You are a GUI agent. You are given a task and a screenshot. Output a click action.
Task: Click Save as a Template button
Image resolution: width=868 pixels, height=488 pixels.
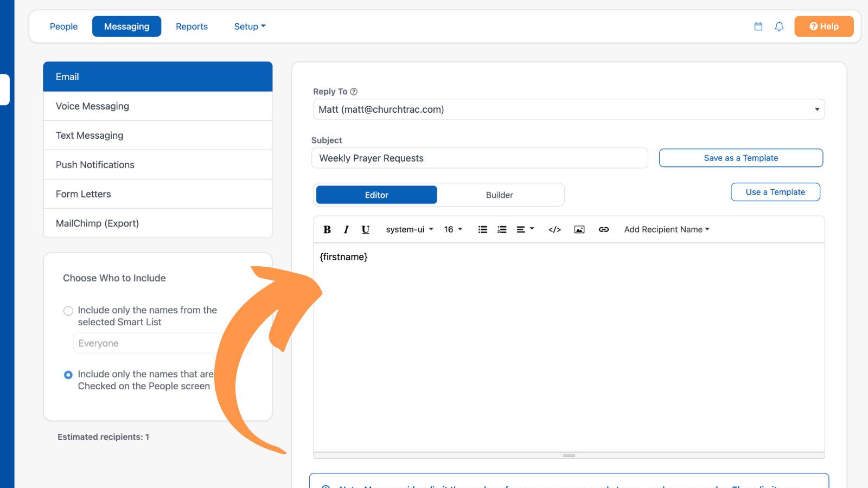tap(741, 158)
